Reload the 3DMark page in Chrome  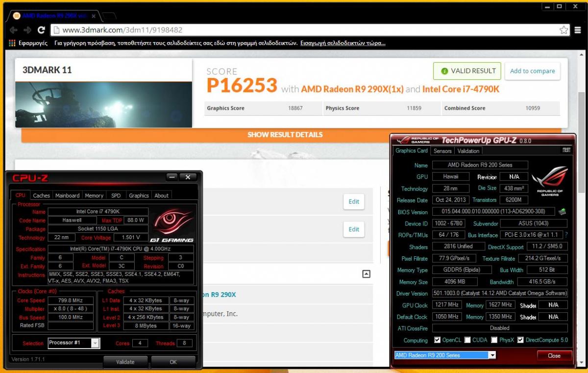click(41, 30)
